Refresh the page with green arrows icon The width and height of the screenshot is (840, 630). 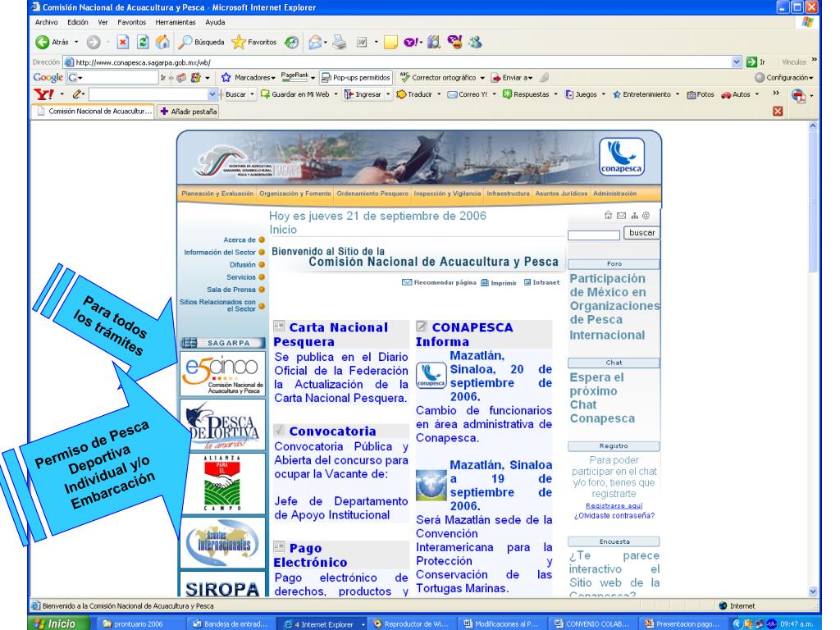[x=143, y=42]
